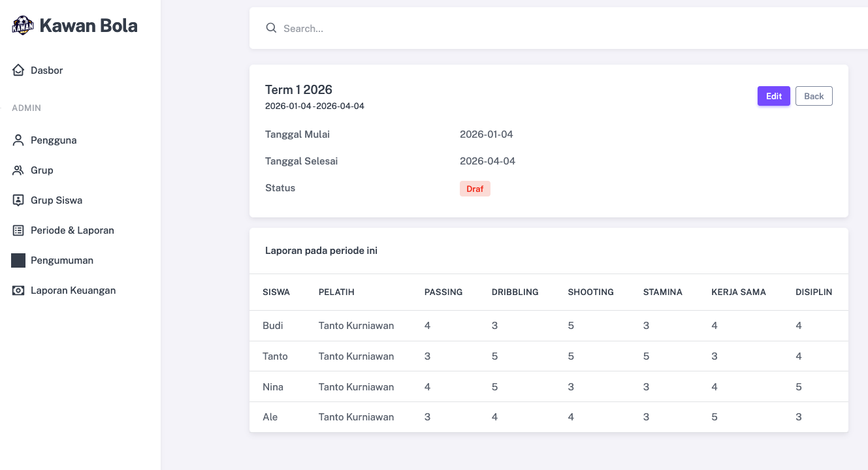
Task: Click the Pengumuman square icon
Action: click(18, 260)
